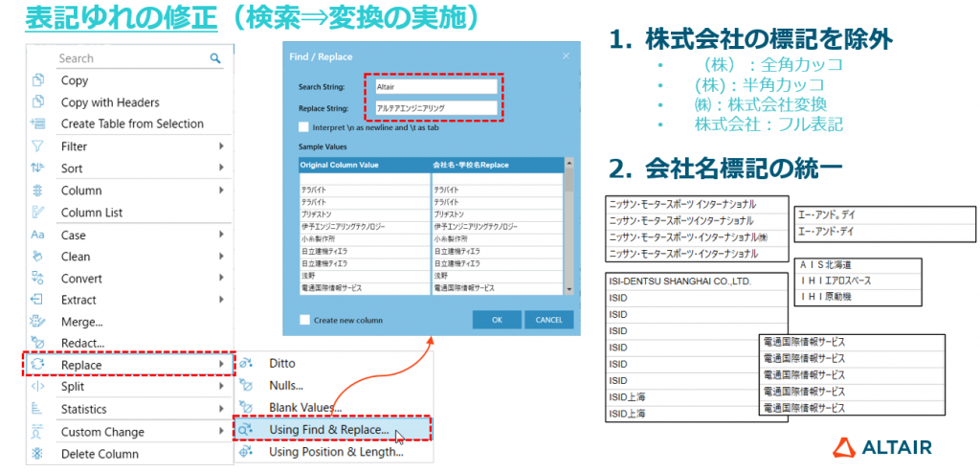Expand the Extract submenu arrow

click(x=221, y=300)
